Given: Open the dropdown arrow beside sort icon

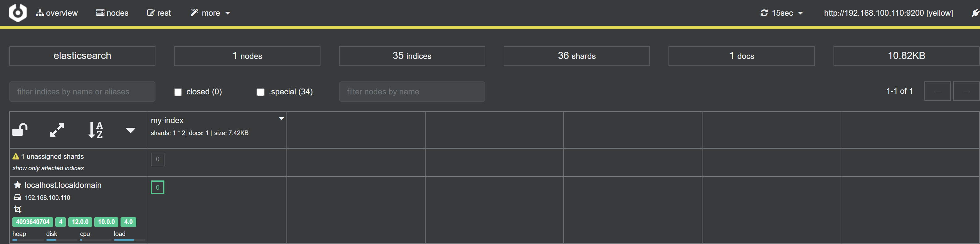Looking at the screenshot, I should tap(130, 130).
